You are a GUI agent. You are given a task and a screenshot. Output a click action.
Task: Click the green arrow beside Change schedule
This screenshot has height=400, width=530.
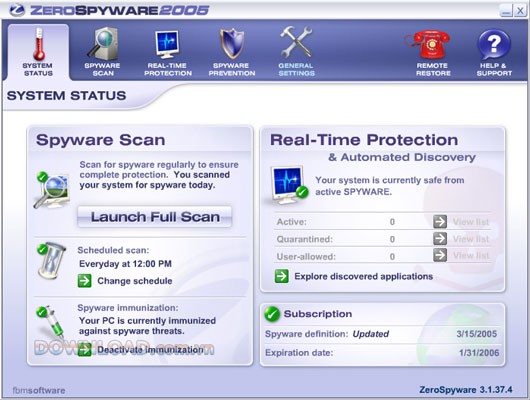85,281
